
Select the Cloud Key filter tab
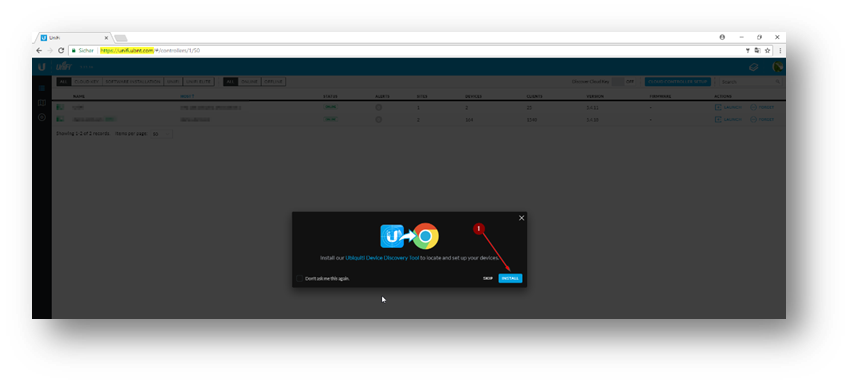point(87,81)
